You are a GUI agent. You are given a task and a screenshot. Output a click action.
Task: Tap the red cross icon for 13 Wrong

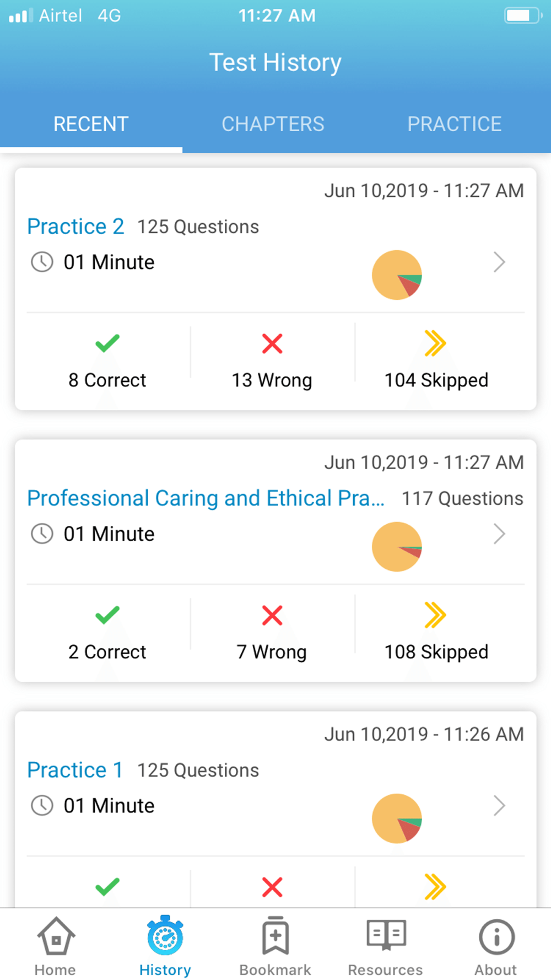pyautogui.click(x=272, y=343)
